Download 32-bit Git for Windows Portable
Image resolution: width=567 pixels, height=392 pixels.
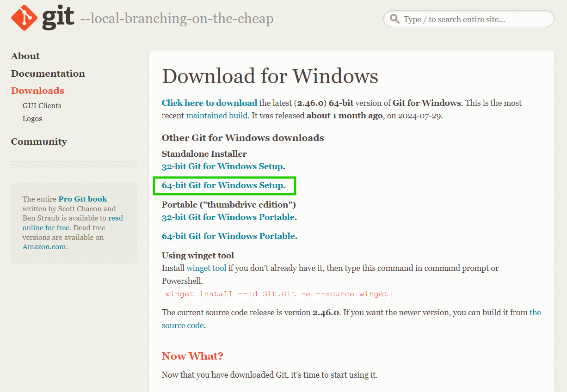click(228, 217)
